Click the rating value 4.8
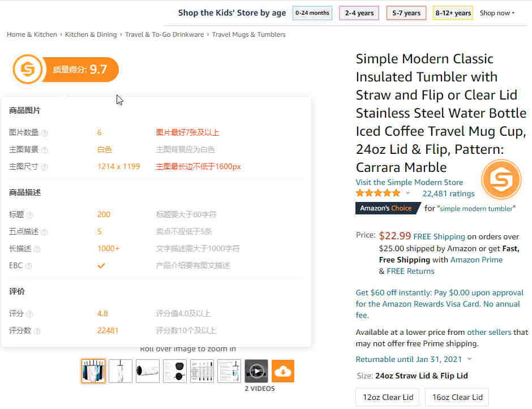Screen dimensions: 532x409 pos(102,313)
